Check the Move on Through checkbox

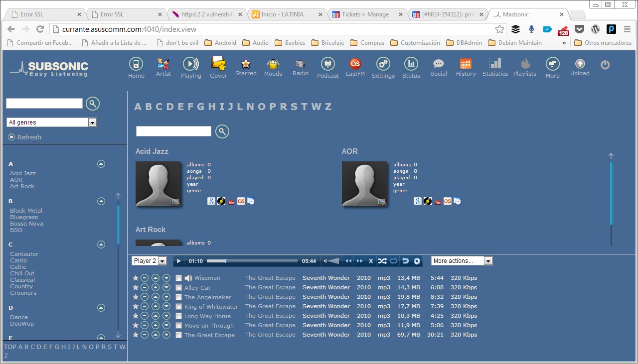coord(179,326)
